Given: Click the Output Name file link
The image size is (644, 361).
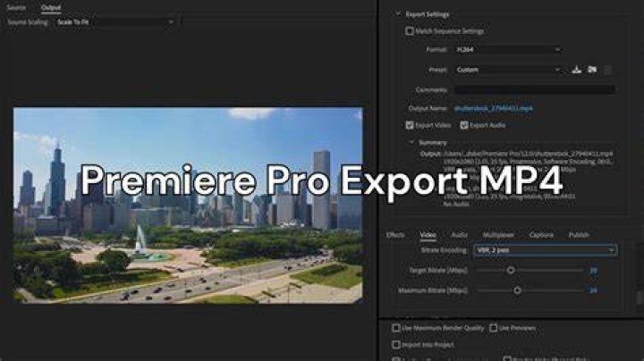Looking at the screenshot, I should tap(493, 108).
